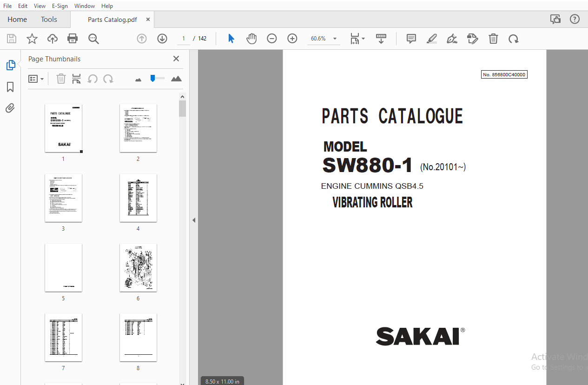
Task: Switch to the Home tab
Action: (x=17, y=20)
